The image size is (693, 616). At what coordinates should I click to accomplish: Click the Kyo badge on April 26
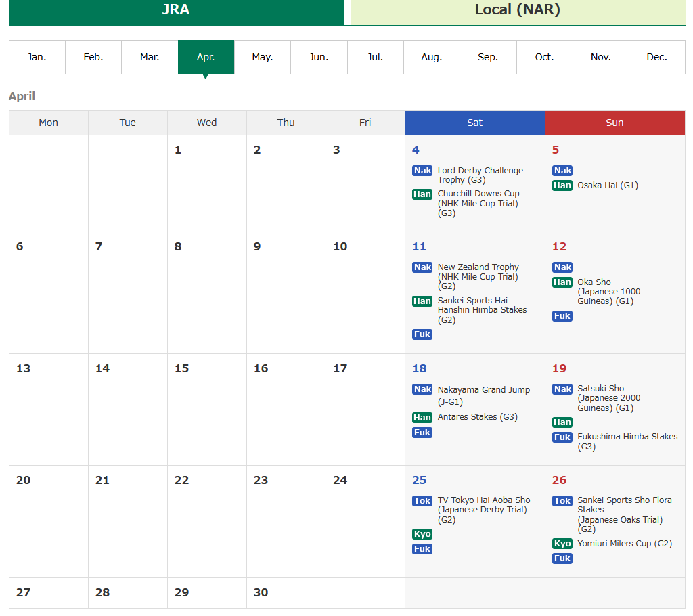pyautogui.click(x=562, y=544)
